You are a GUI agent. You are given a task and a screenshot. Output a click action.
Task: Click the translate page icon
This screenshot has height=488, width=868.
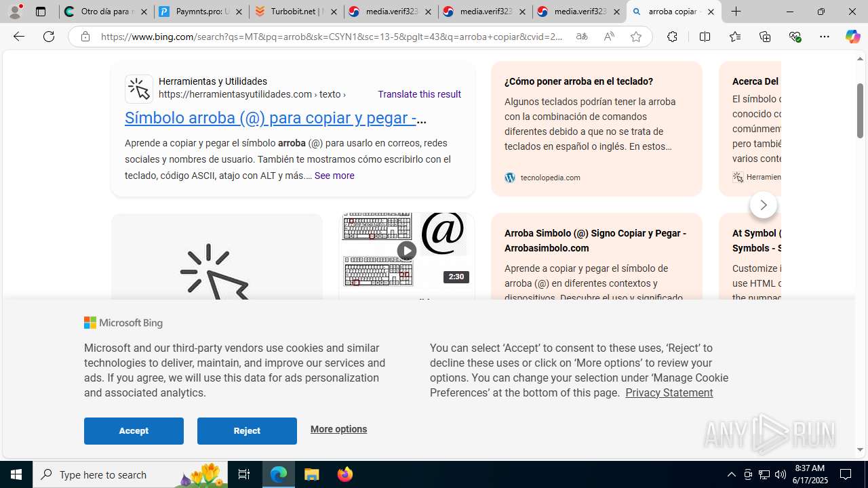tap(581, 37)
